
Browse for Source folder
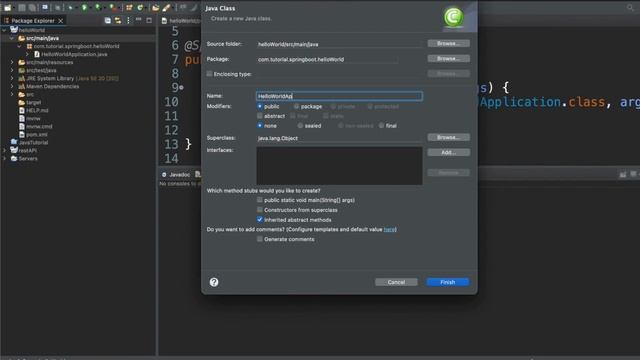coord(449,43)
